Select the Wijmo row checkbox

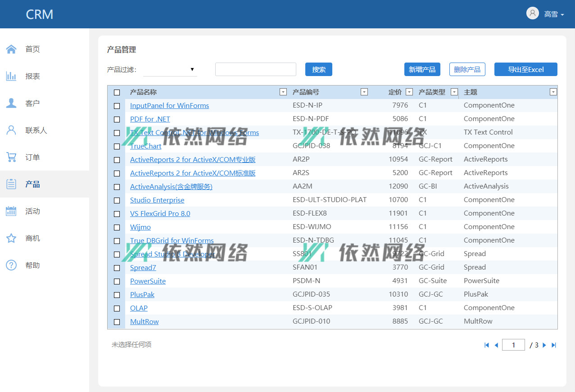tap(117, 227)
